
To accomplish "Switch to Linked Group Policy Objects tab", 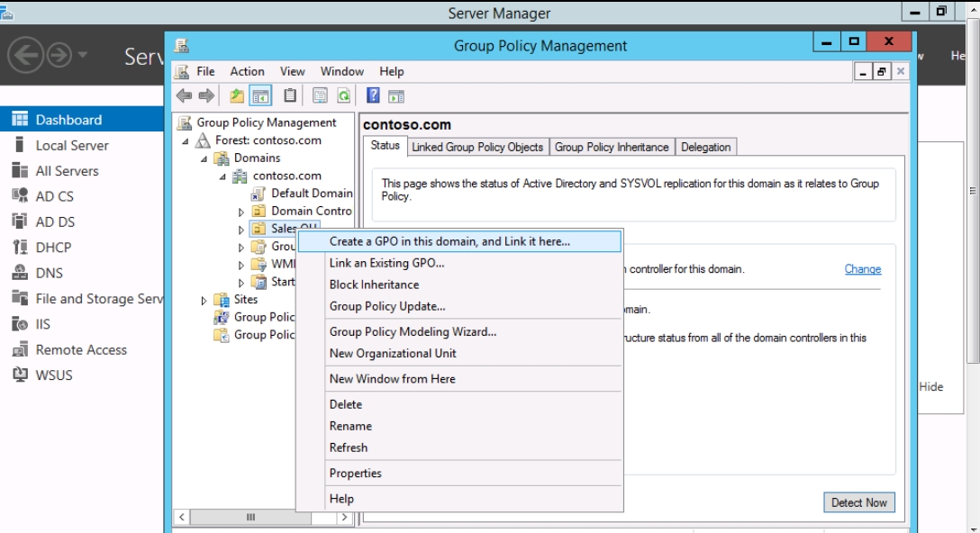I will coord(477,147).
